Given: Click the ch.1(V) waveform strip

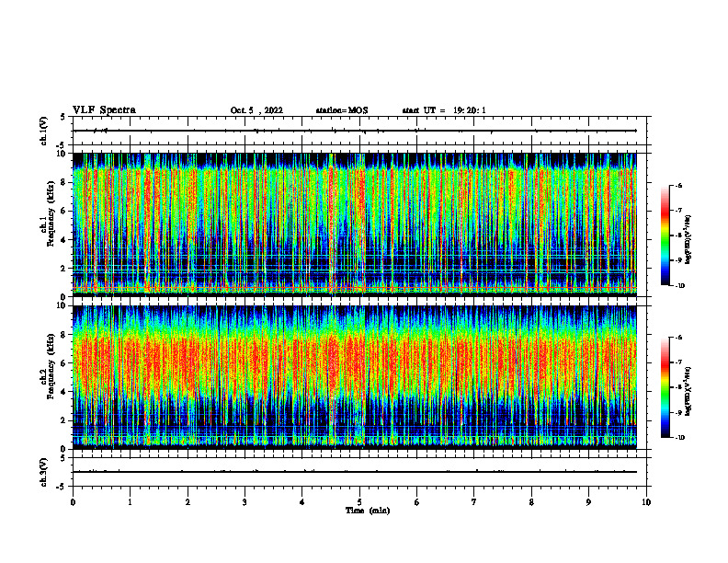Looking at the screenshot, I should pyautogui.click(x=359, y=131).
